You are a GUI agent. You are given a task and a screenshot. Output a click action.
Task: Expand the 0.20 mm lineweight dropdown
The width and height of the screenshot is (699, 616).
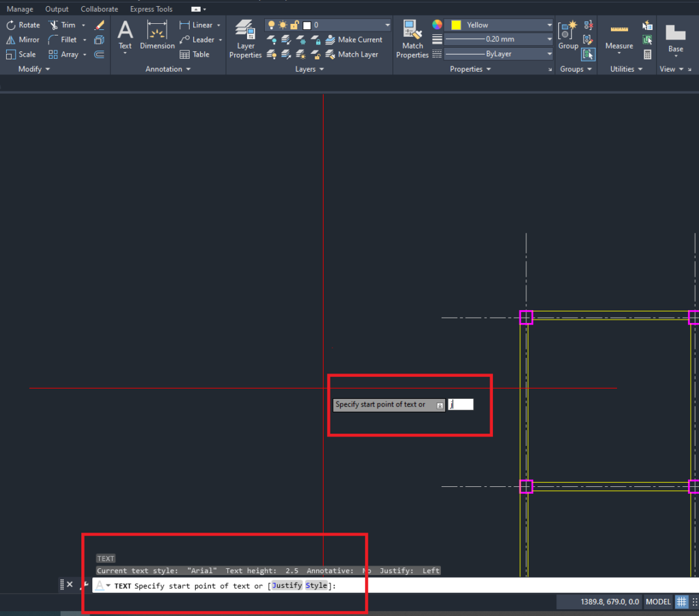click(499, 40)
